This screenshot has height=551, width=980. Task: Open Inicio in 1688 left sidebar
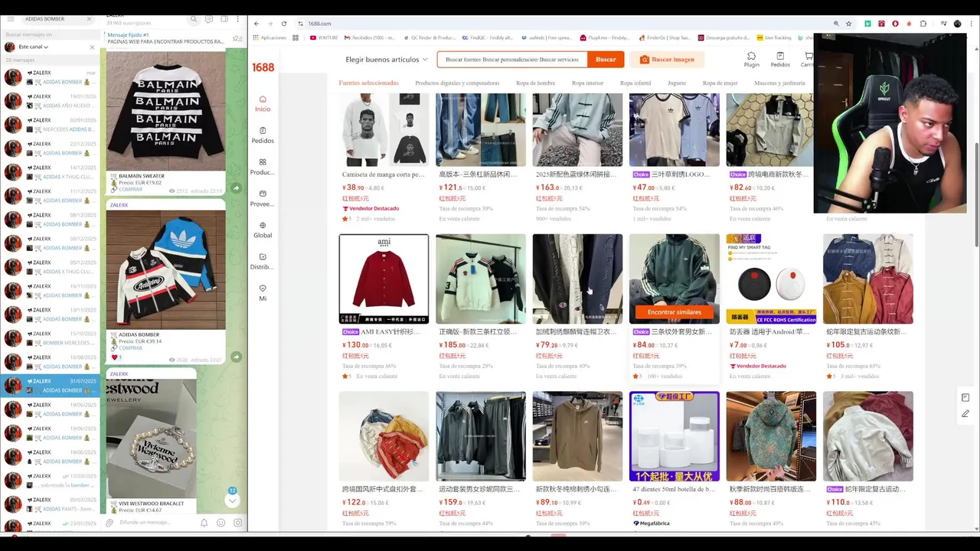click(263, 103)
